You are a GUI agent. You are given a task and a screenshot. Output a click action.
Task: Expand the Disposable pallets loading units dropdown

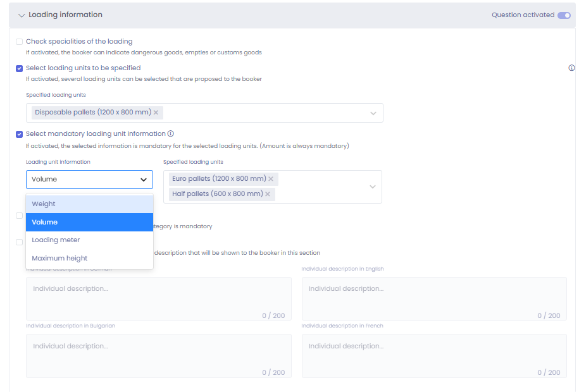pos(373,113)
